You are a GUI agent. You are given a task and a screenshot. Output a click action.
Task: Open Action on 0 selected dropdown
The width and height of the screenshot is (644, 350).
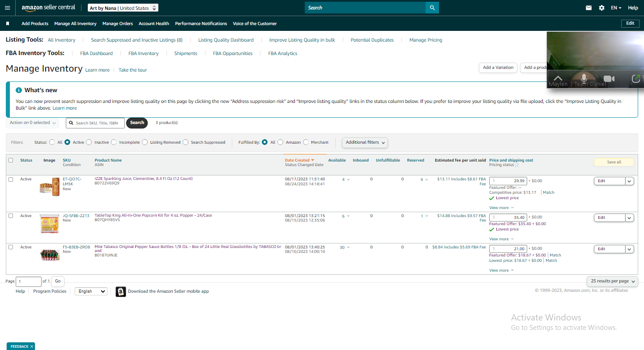tap(33, 123)
